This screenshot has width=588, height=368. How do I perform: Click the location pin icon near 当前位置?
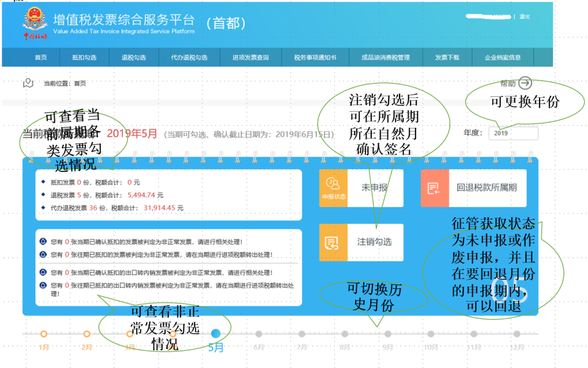click(x=28, y=83)
